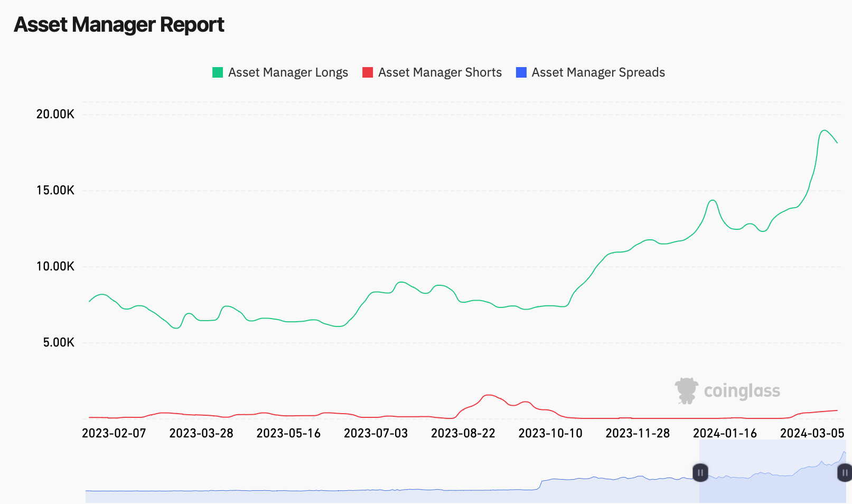Click the green longs peak near 2024-03-05
The height and width of the screenshot is (504, 852).
pos(824,130)
